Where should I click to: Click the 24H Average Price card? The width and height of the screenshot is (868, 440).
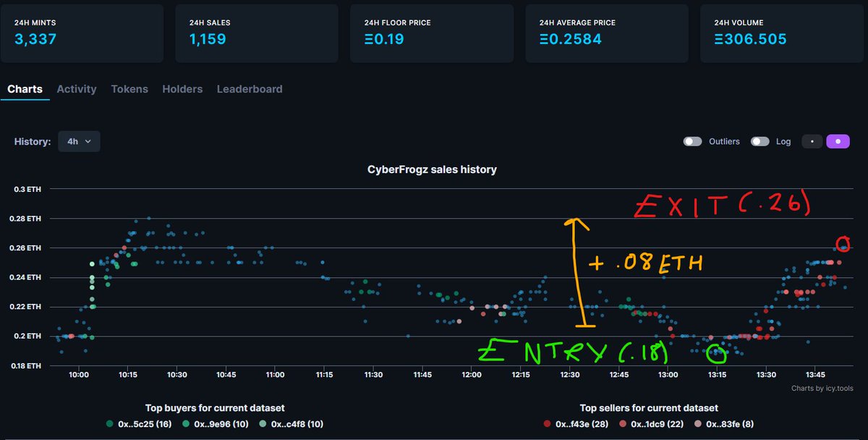[607, 33]
